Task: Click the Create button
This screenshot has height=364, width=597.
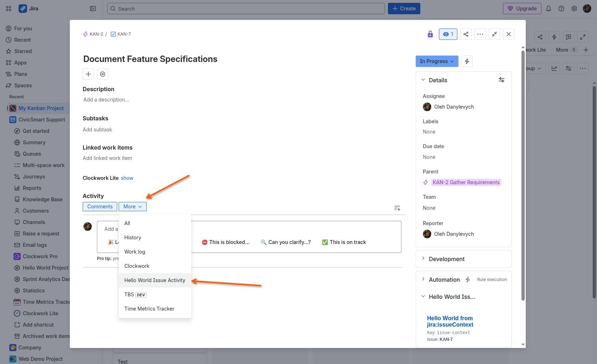Action: [x=404, y=9]
